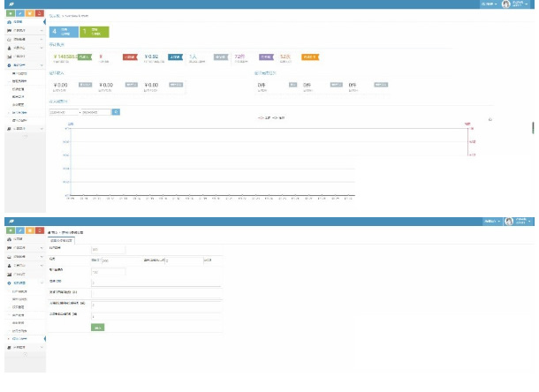This screenshot has height=392, width=539.
Task: Click the blue shortcut button in the upper sidebar
Action: click(19, 13)
